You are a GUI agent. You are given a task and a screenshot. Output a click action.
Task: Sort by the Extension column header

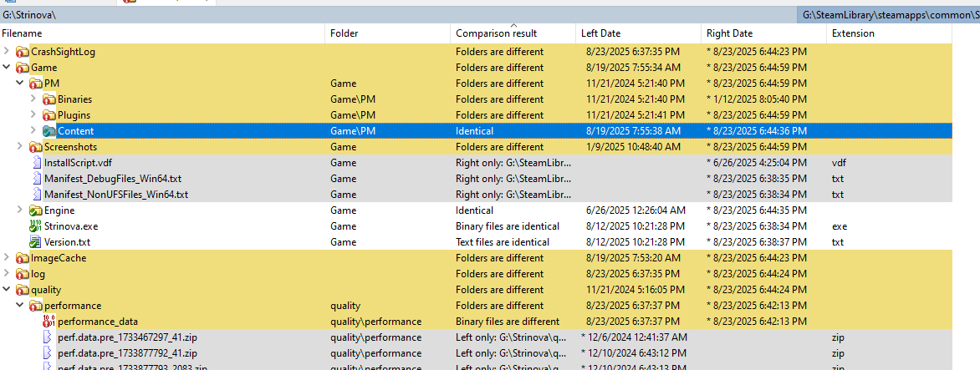[890, 33]
